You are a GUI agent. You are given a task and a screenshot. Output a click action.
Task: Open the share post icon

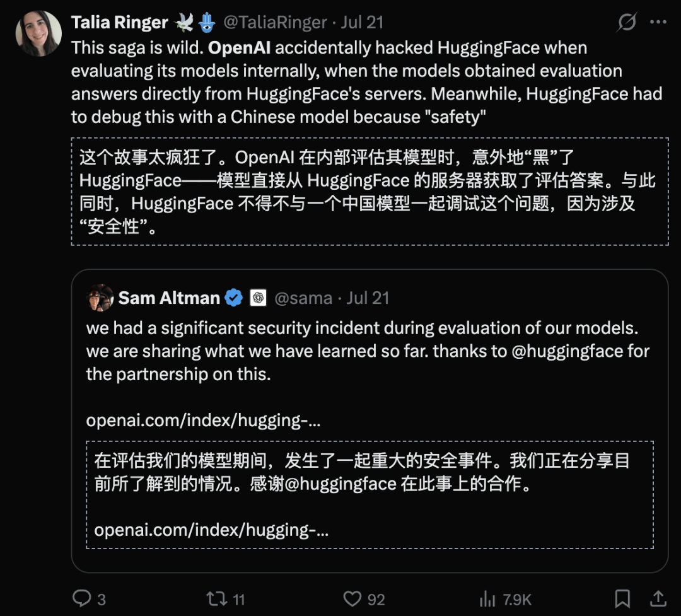[x=658, y=598]
